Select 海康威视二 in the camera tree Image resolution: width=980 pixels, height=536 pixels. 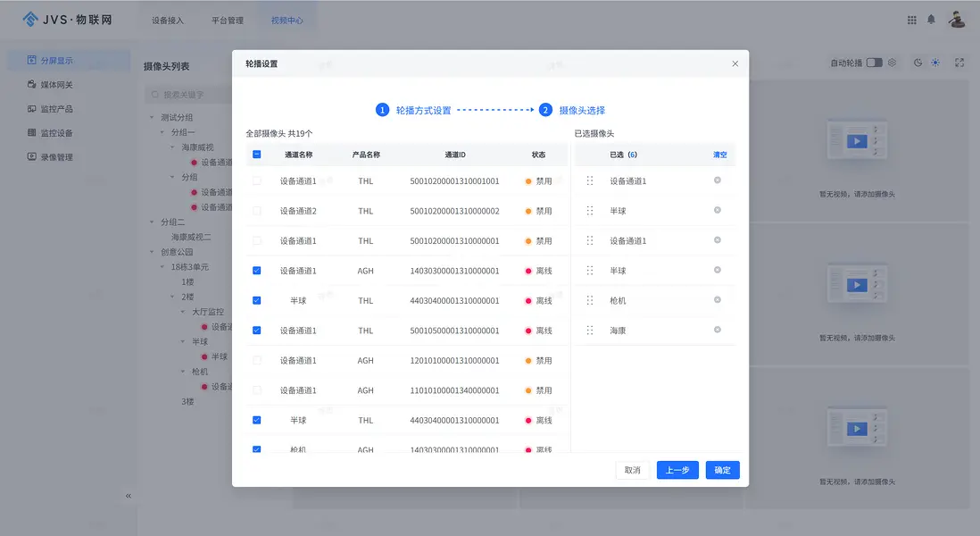[191, 237]
